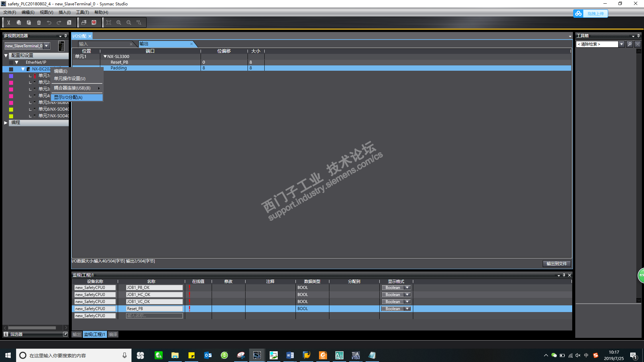Open the new_SlaveTerminal_0 device dropdown
644x362 pixels.
47,46
